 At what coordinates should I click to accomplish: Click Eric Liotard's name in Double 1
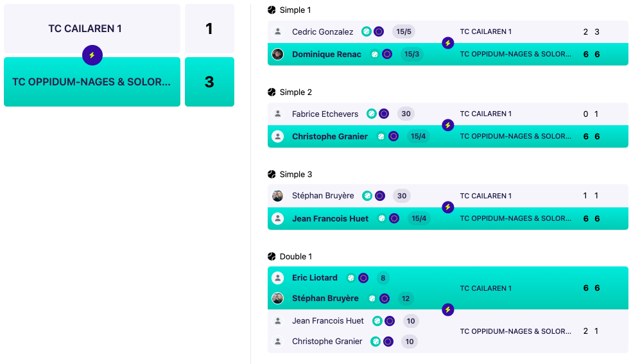(315, 278)
